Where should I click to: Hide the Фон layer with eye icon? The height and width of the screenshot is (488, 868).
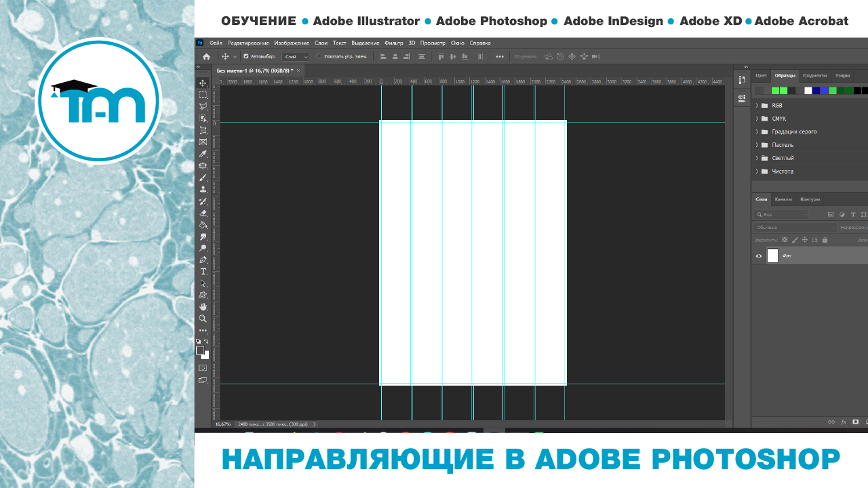tap(759, 256)
